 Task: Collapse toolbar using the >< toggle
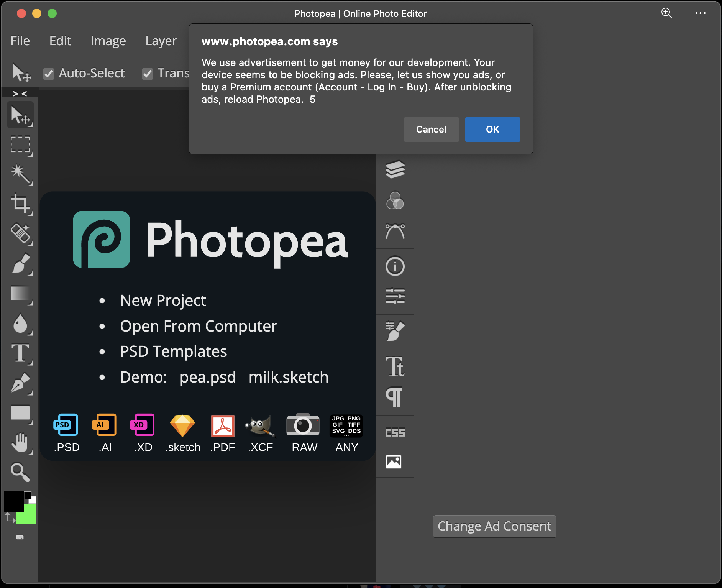point(20,93)
